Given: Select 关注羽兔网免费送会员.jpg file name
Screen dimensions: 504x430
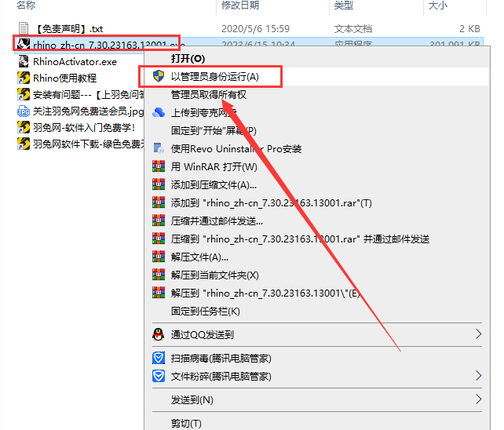Looking at the screenshot, I should [x=89, y=111].
